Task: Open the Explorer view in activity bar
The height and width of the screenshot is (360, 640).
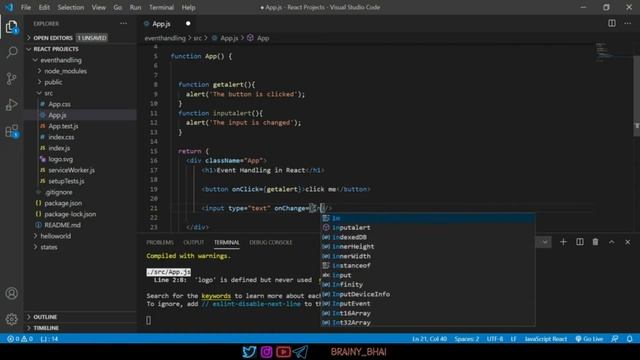Action: click(12, 27)
